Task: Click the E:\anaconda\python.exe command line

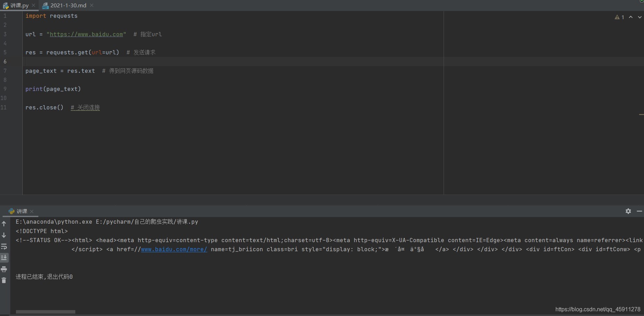Action: (107, 222)
